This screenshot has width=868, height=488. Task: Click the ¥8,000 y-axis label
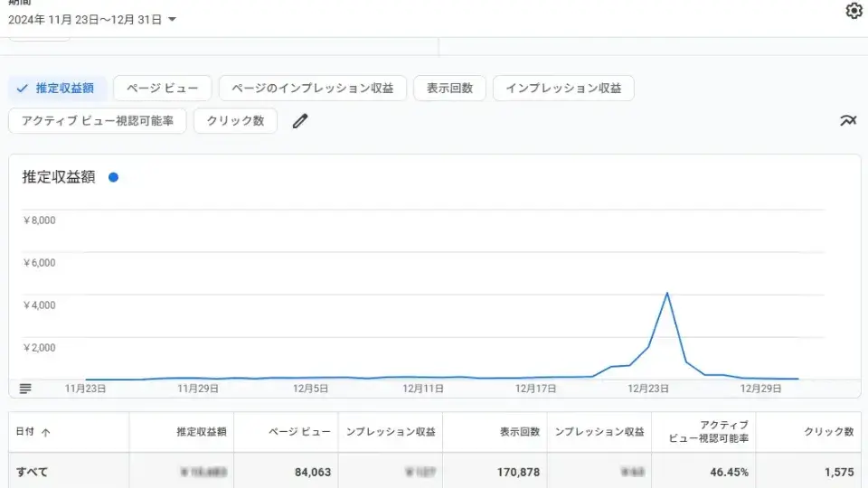pos(39,221)
